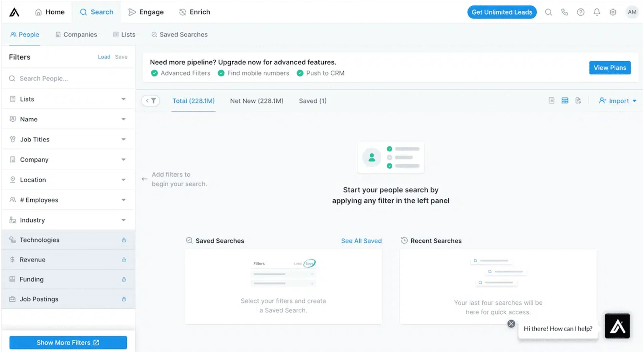Click the View Plans button
Screen dimensions: 644x353
(x=610, y=68)
